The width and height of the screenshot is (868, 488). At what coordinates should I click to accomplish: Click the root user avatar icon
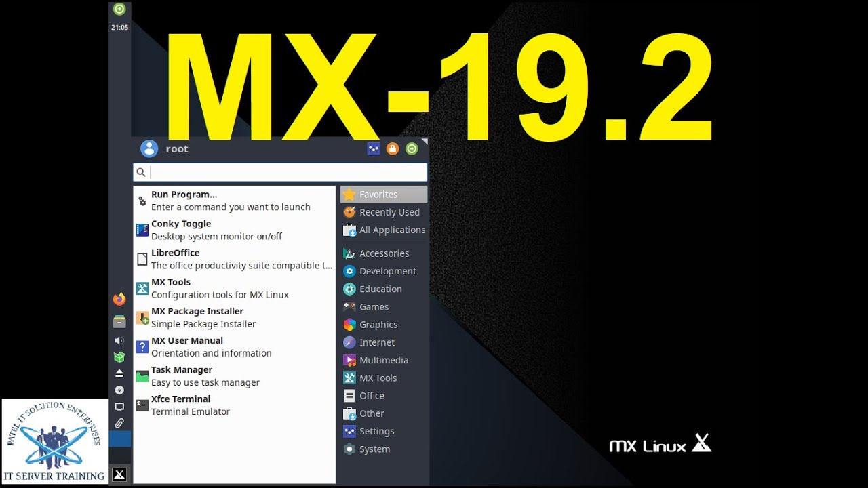[149, 148]
